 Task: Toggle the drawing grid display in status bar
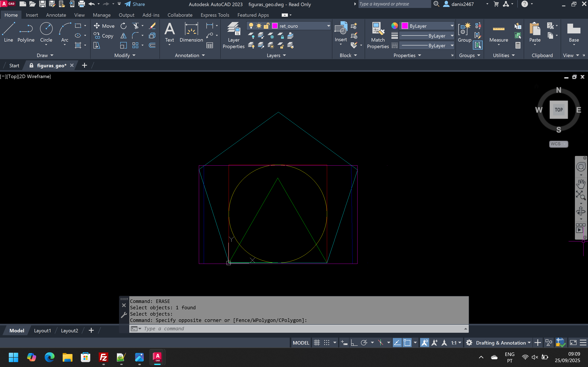point(317,343)
